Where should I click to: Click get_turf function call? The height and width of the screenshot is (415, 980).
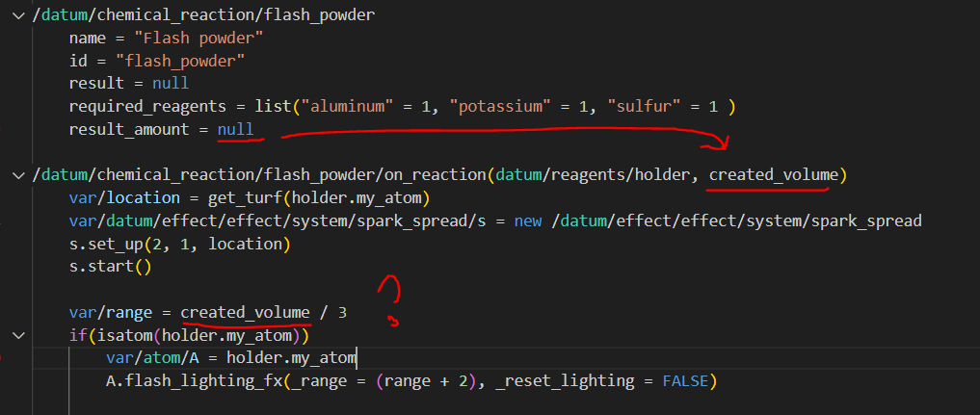[x=245, y=198]
